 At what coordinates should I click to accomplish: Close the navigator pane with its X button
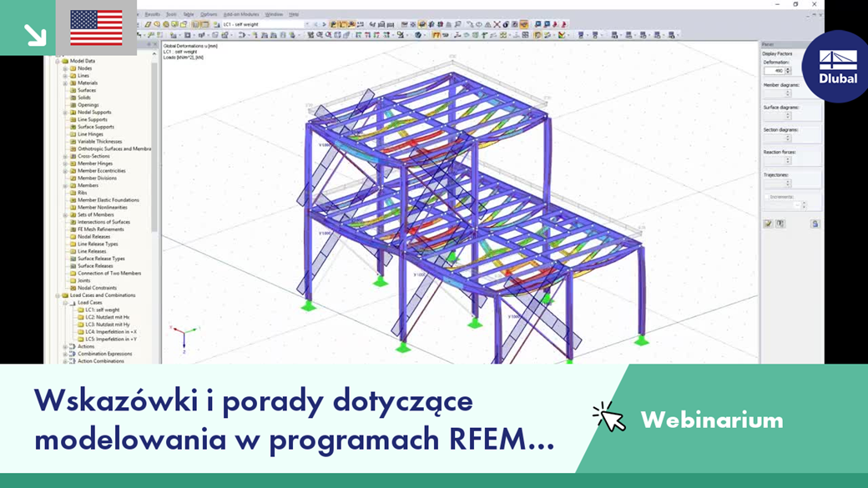point(155,44)
